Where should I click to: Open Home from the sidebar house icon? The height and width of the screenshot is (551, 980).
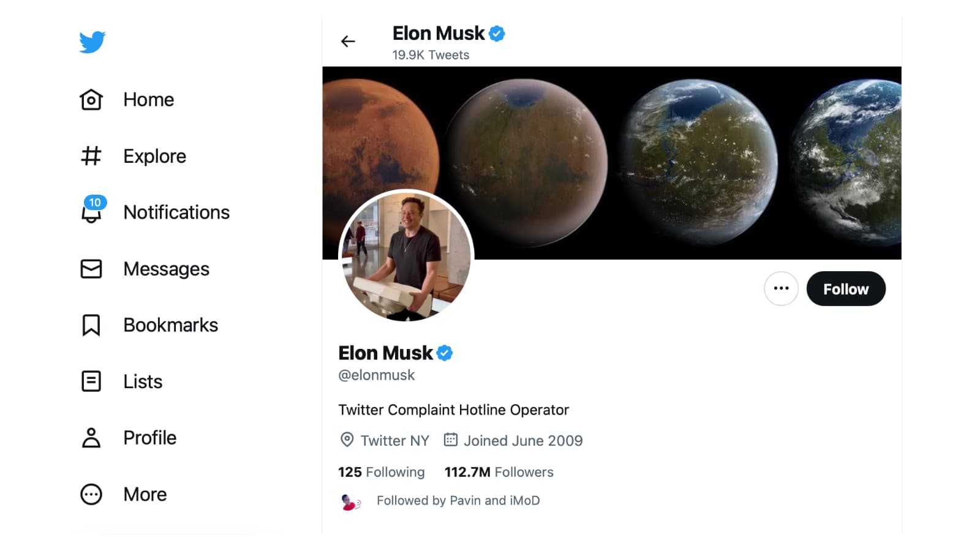pyautogui.click(x=91, y=100)
